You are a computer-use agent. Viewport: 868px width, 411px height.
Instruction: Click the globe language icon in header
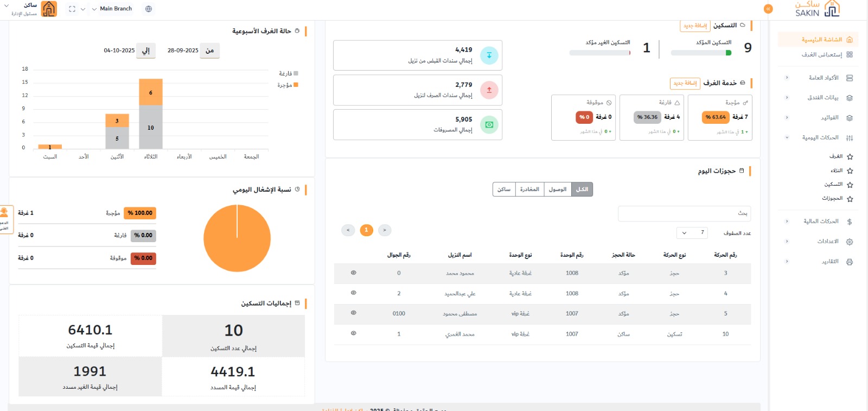(x=149, y=9)
